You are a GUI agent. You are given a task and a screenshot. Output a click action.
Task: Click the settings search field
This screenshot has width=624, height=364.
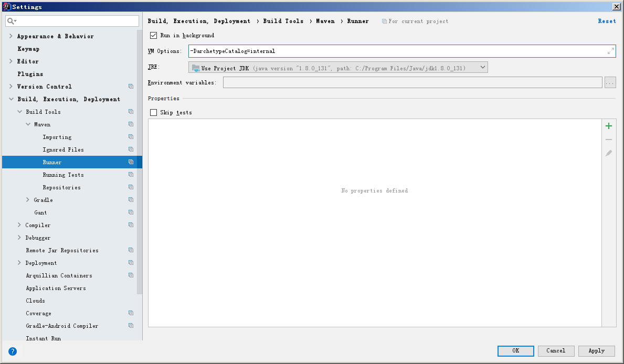pyautogui.click(x=72, y=21)
